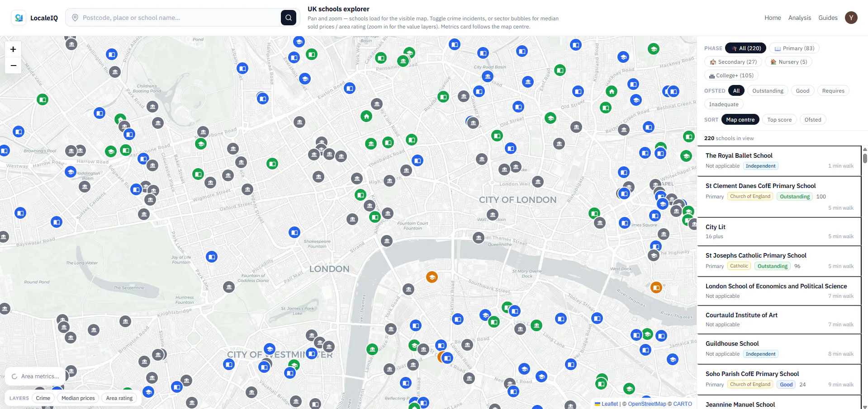
Task: Open Jeannine Manuel School card
Action: coord(779,402)
